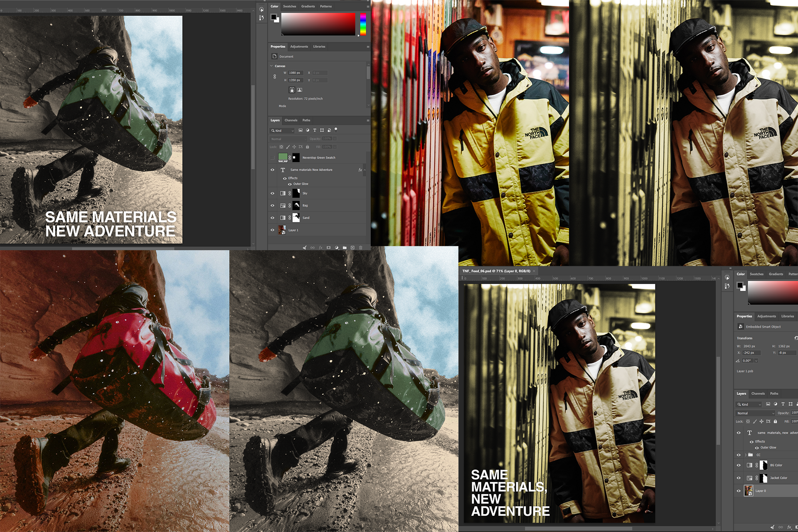Screen dimensions: 798x532
Task: Open the Libraries tab in the TNF_Feed_06 window
Action: [788, 316]
